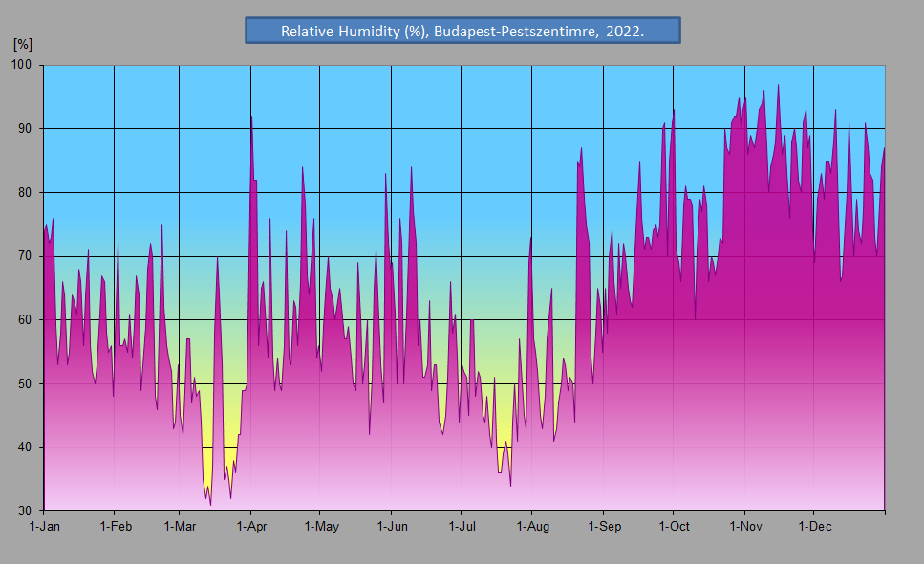Select the 70 value on the vertical axis

(24, 256)
